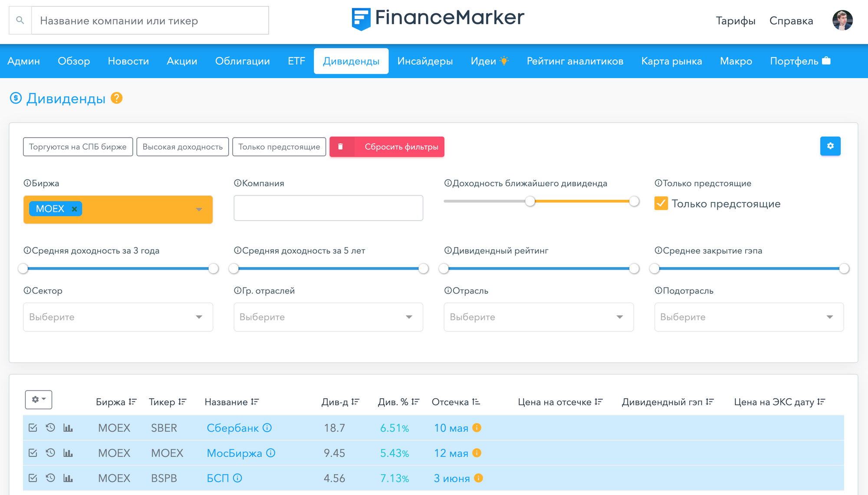Open the Сбербанк company link
Screen dimensions: 868x495
233,428
